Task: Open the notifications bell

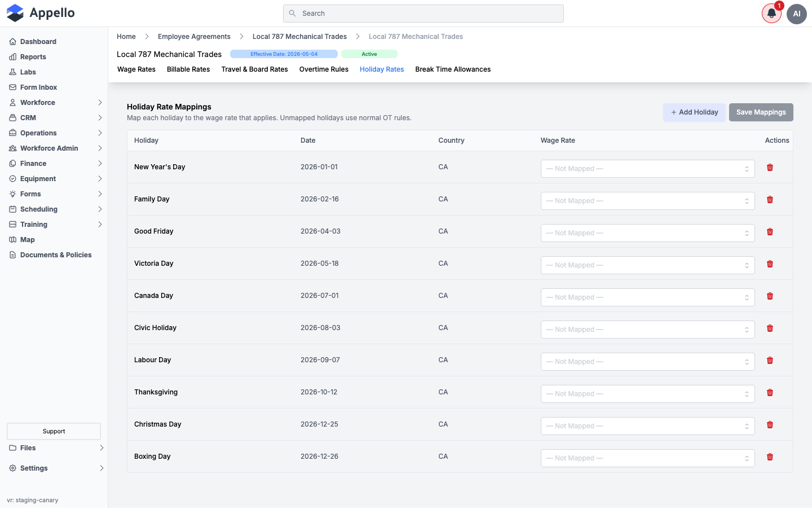Action: [771, 14]
